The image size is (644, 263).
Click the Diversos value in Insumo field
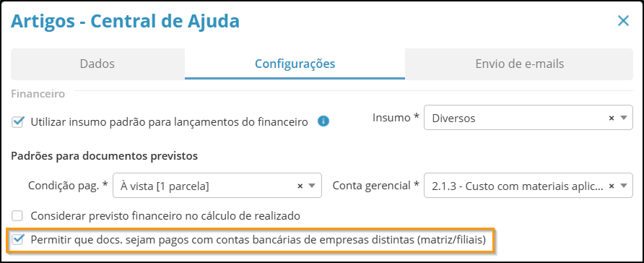click(x=453, y=118)
